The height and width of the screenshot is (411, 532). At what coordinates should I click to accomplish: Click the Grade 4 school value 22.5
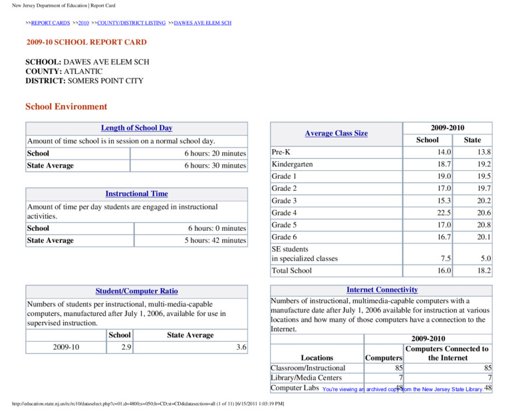[x=444, y=213]
